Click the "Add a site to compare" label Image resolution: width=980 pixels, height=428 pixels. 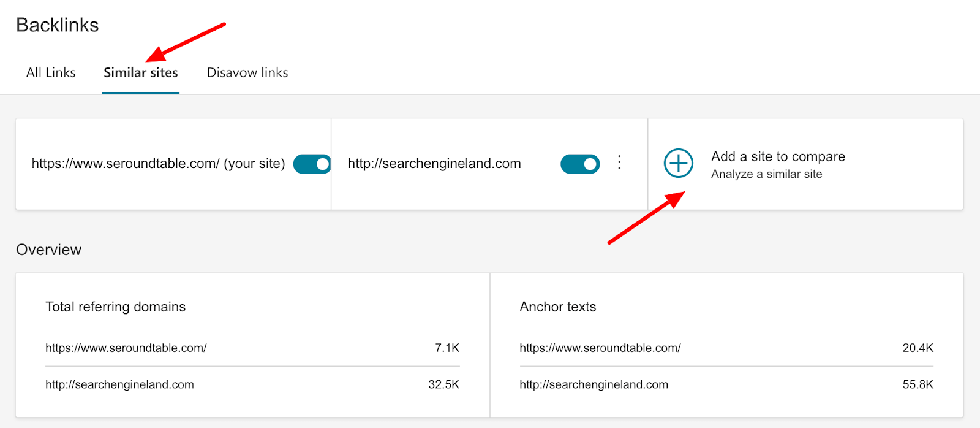tap(778, 156)
